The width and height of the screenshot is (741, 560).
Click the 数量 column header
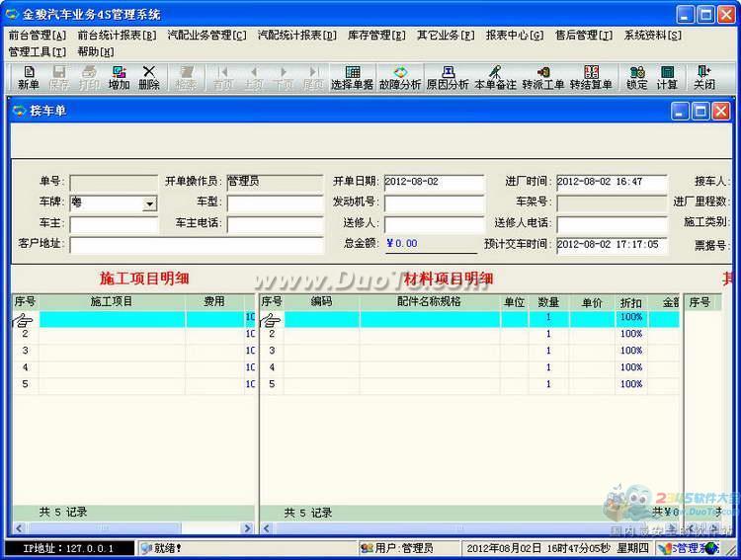(548, 302)
